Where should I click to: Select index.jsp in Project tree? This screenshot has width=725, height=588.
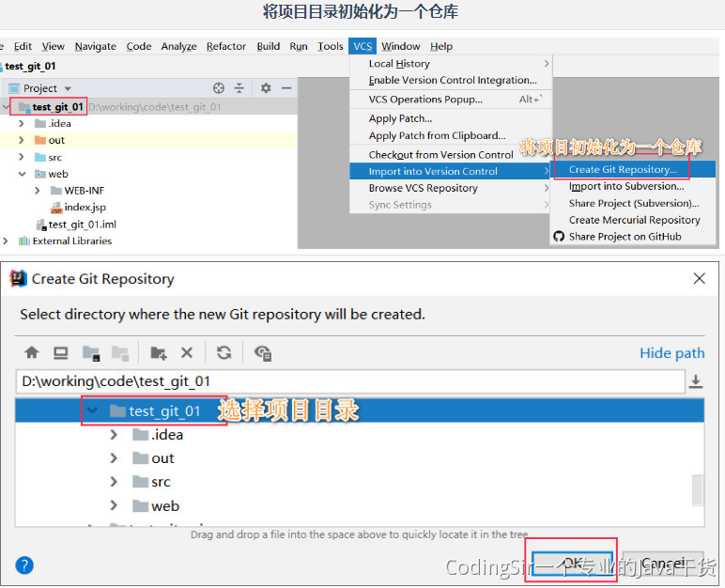(x=85, y=208)
